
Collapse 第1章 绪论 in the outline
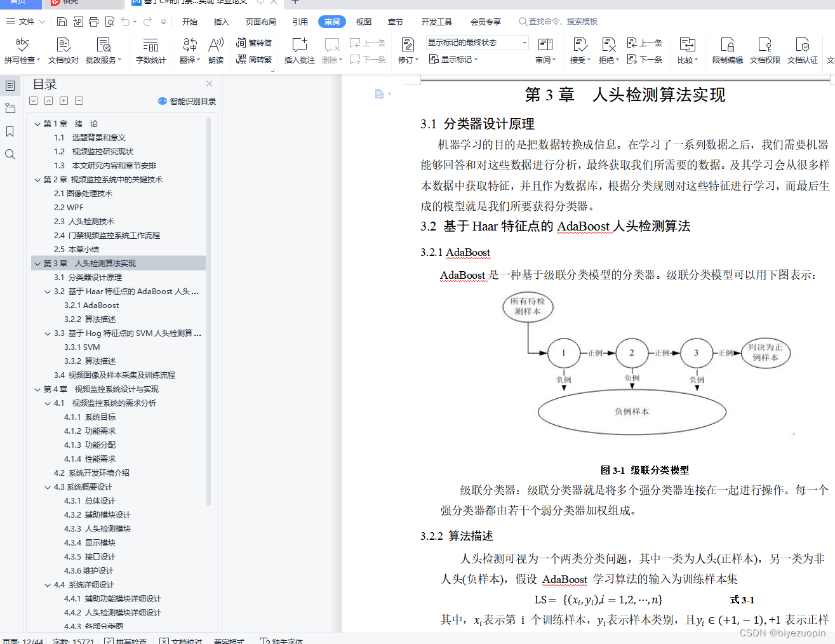tap(37, 124)
